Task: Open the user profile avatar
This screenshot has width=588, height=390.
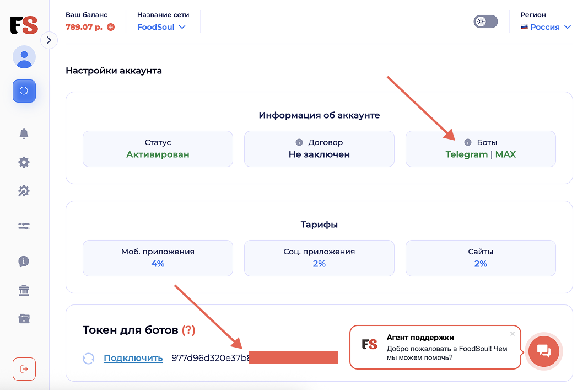Action: [24, 57]
